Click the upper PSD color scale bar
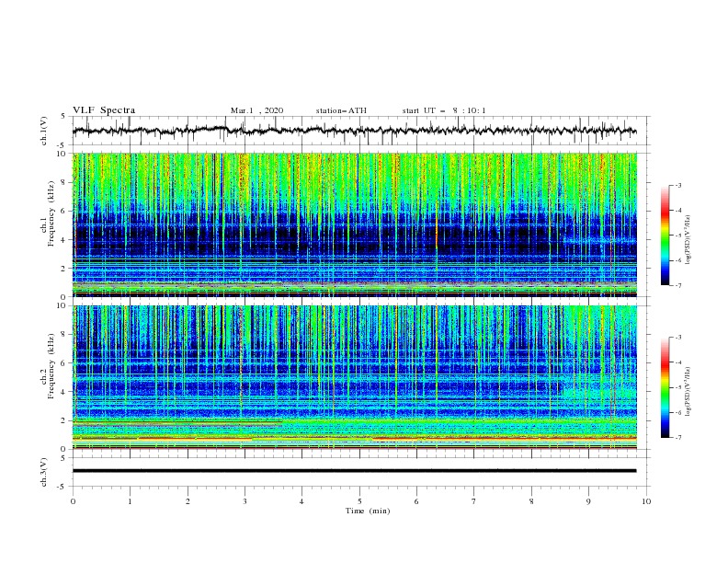The image size is (728, 563). point(665,236)
